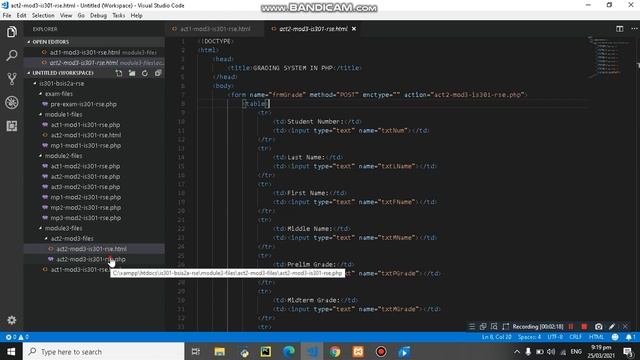Open act2-mod3-is301-rse.php in the tree
This screenshot has height=360, width=640.
point(91,259)
